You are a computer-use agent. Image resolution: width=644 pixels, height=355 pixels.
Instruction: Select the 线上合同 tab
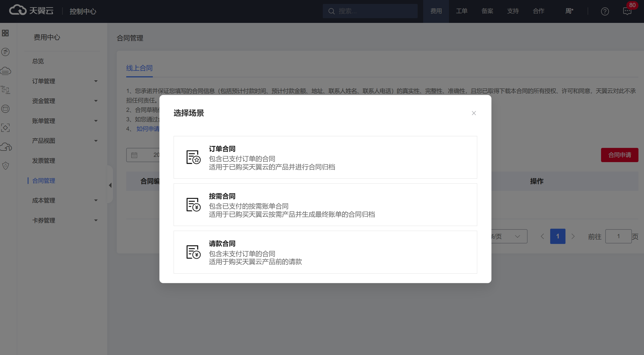139,68
